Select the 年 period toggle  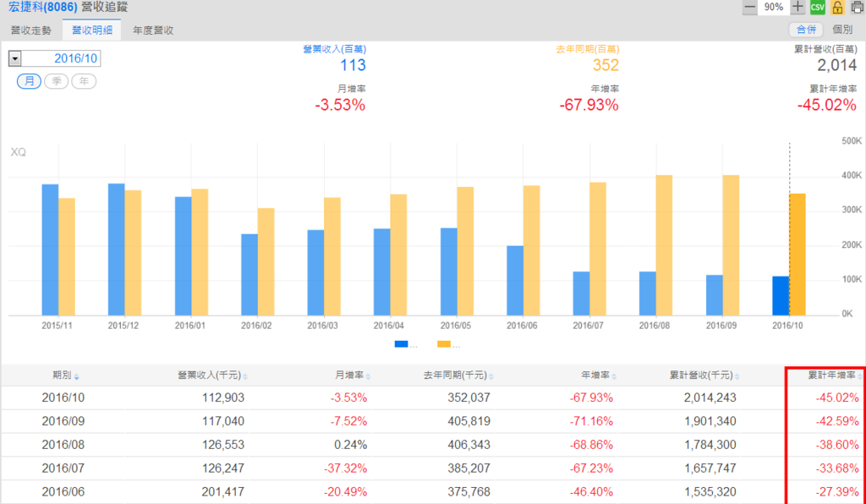(84, 81)
